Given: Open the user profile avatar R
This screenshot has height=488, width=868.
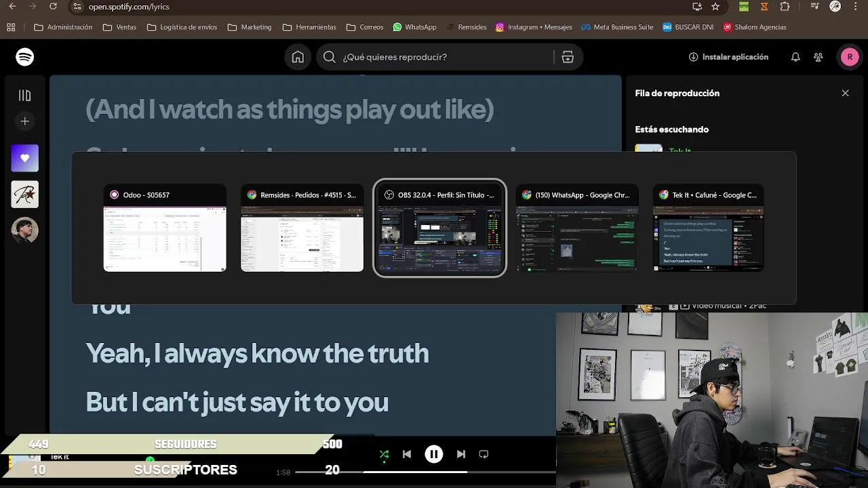Looking at the screenshot, I should tap(850, 57).
